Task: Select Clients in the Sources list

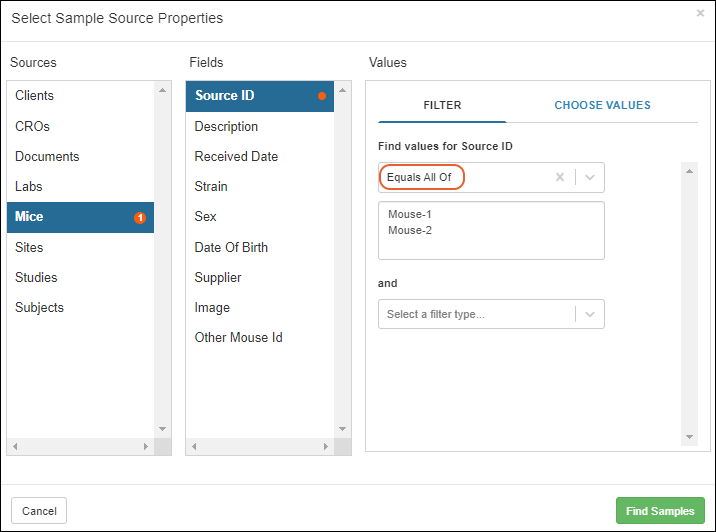Action: click(x=35, y=96)
